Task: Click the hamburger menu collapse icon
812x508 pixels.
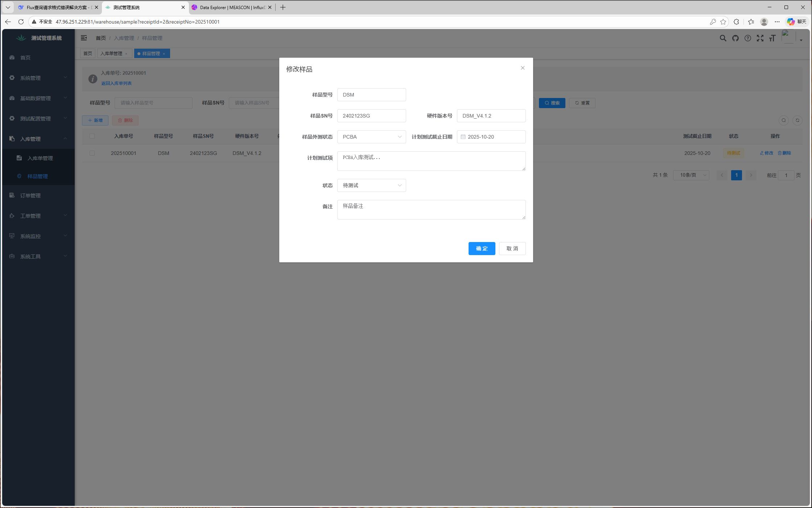Action: [x=84, y=38]
